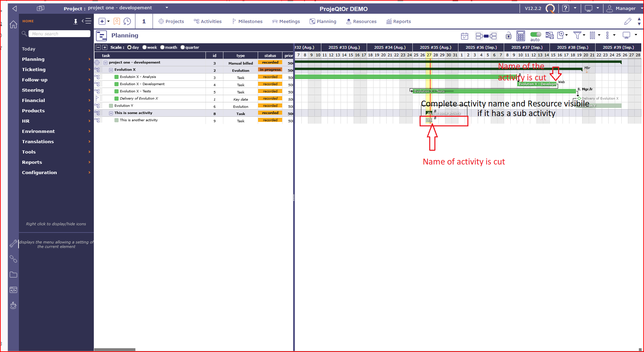Select the quarter scale radio button
This screenshot has width=644, height=352.
(x=183, y=47)
